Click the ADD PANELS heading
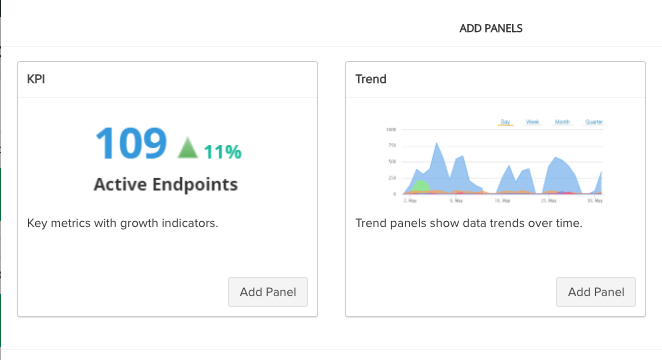The height and width of the screenshot is (360, 662). (x=491, y=28)
